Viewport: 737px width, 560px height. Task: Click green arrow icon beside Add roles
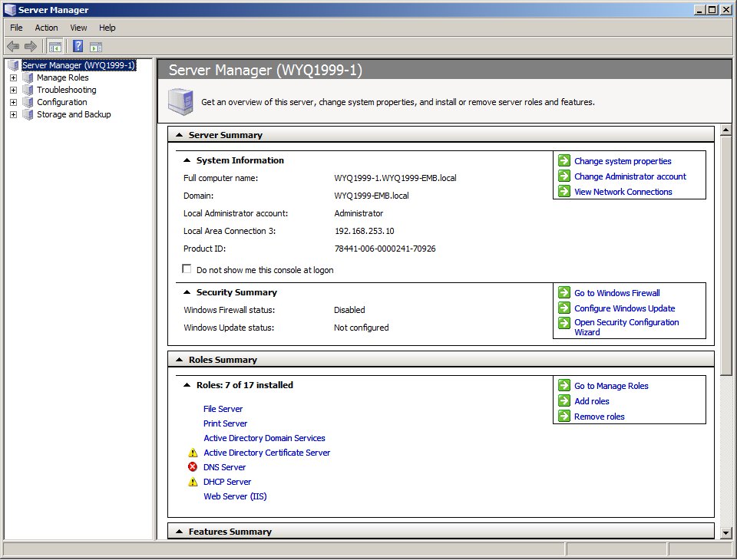[564, 401]
